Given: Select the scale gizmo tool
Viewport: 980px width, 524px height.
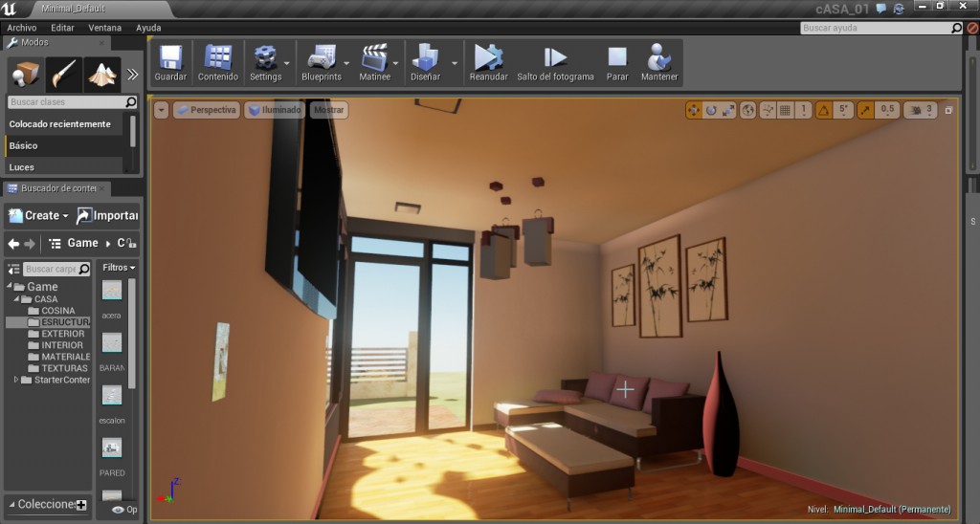Looking at the screenshot, I should (728, 111).
